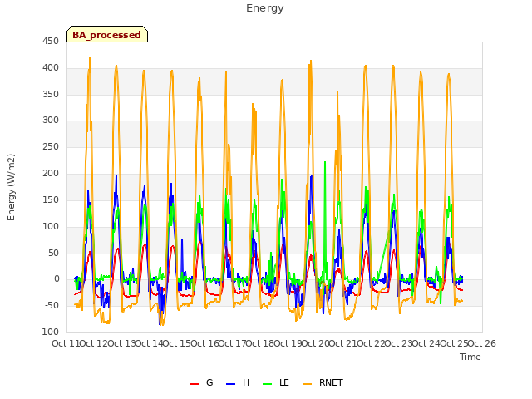Click the Energy (W/m2) axis label
The image size is (532, 399).
tap(11, 187)
